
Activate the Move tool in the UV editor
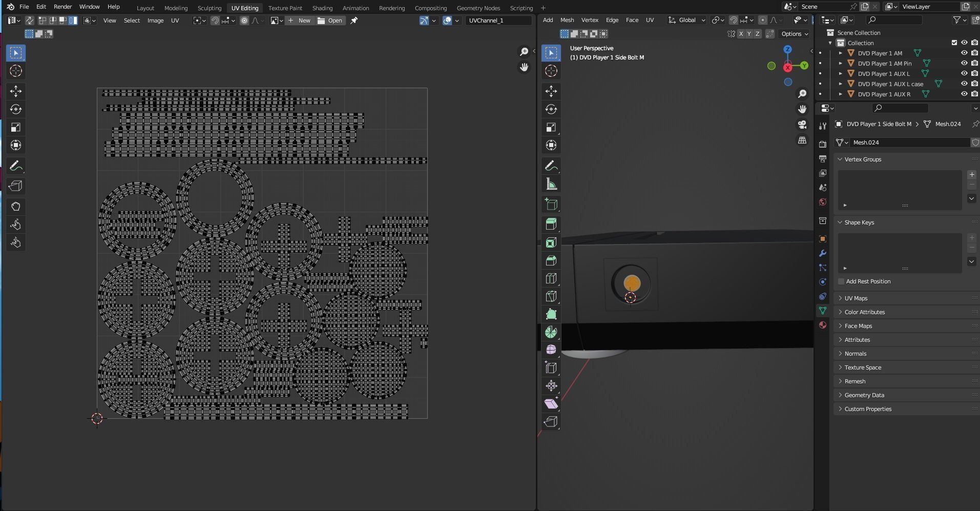(16, 91)
